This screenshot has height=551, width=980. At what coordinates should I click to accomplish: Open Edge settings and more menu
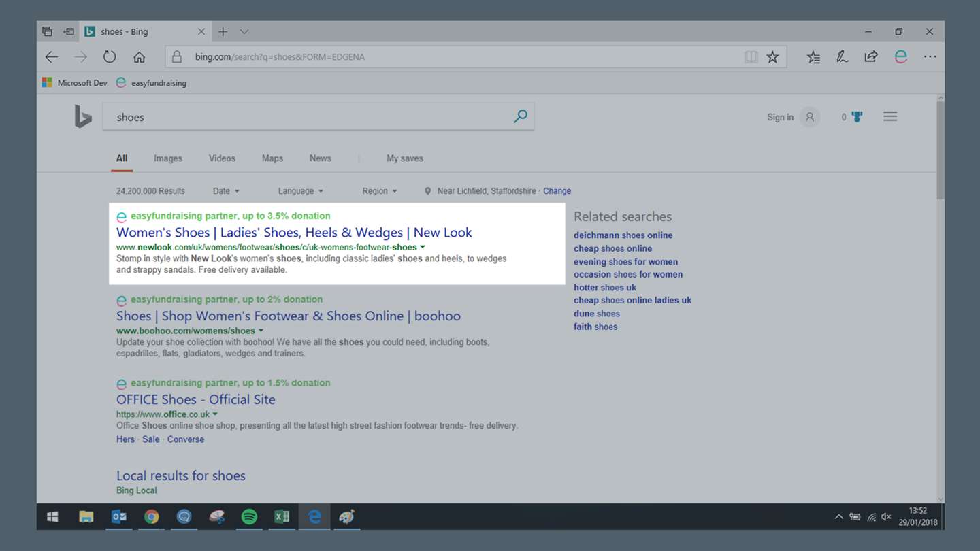pos(930,57)
